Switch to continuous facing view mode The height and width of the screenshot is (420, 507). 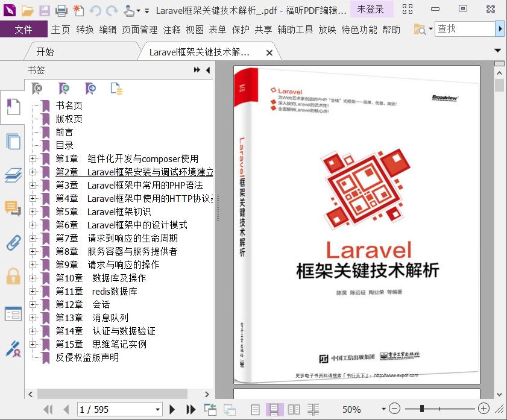click(313, 410)
